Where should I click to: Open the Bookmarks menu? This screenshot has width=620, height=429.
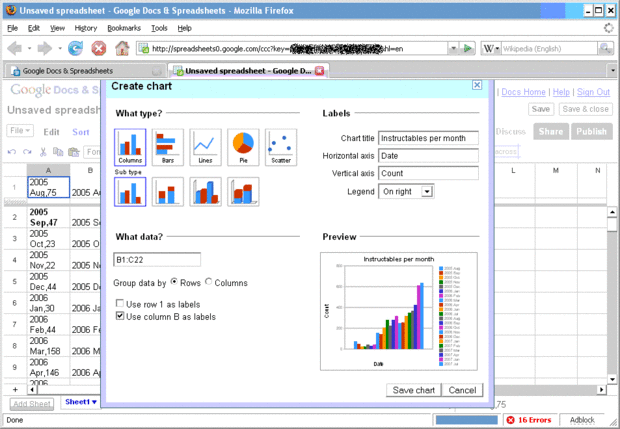pos(124,28)
